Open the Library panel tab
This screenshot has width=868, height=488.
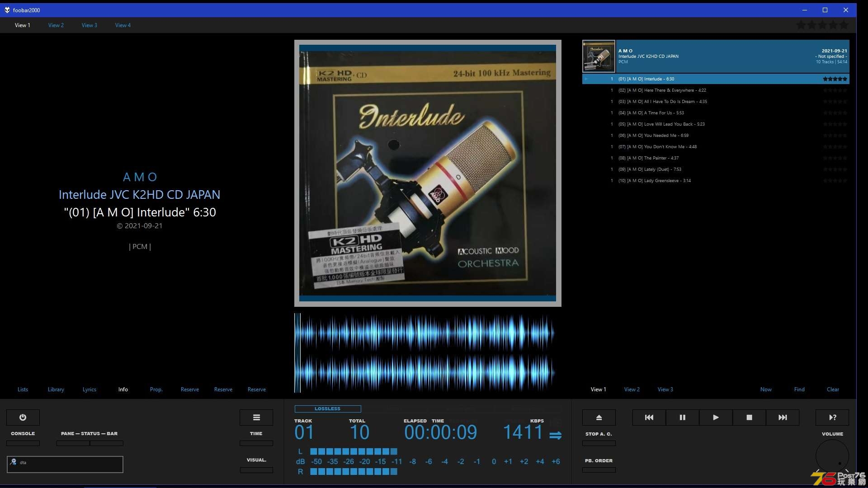pyautogui.click(x=56, y=389)
